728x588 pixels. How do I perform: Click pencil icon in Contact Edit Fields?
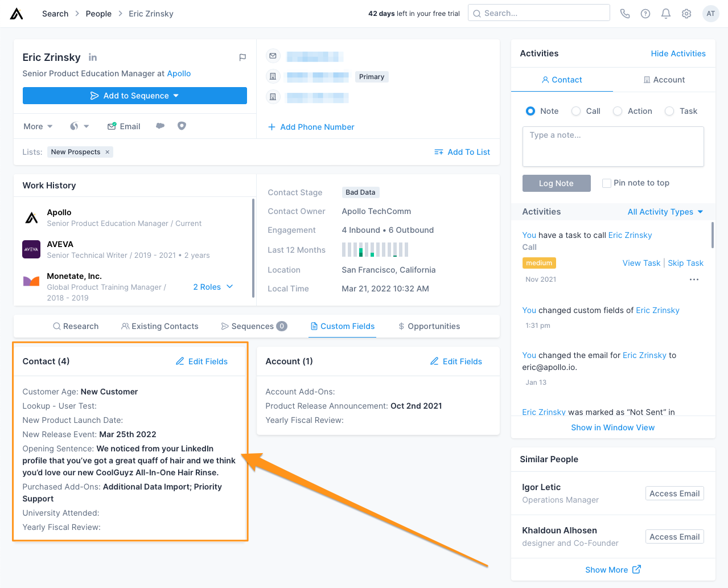click(x=180, y=361)
